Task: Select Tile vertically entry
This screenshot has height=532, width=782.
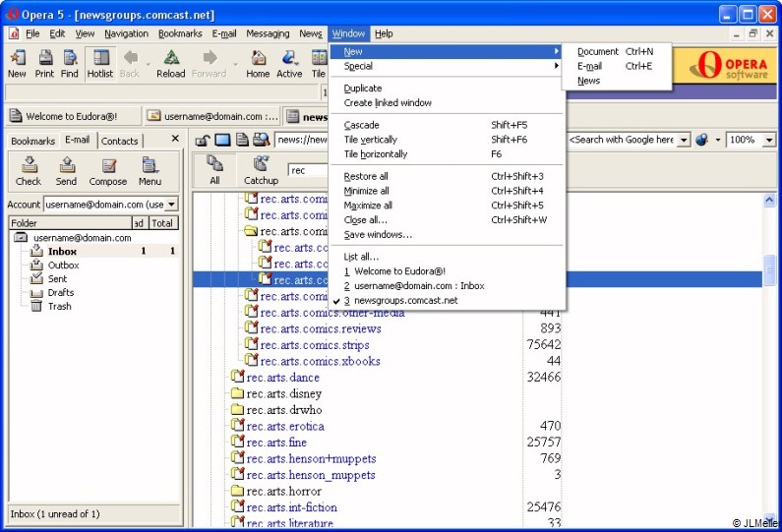Action: pyautogui.click(x=447, y=140)
